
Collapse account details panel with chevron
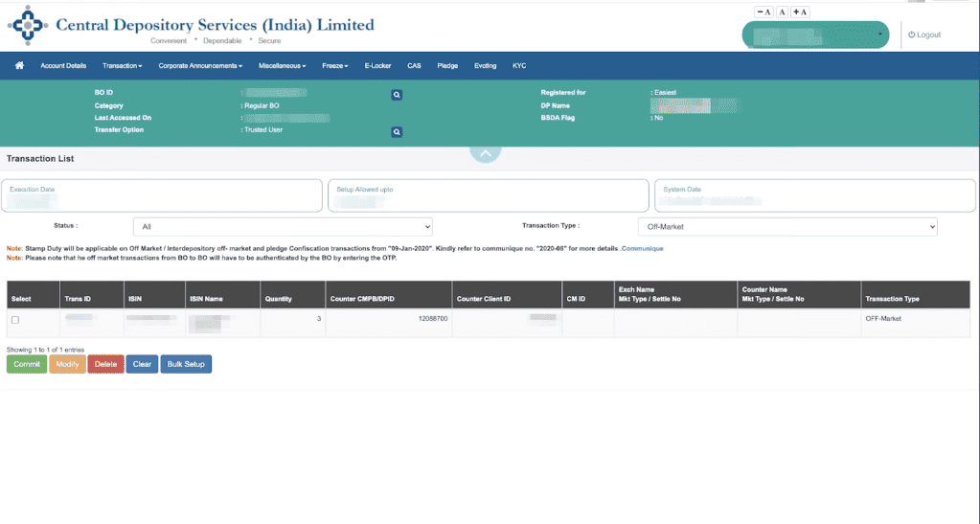(x=485, y=153)
